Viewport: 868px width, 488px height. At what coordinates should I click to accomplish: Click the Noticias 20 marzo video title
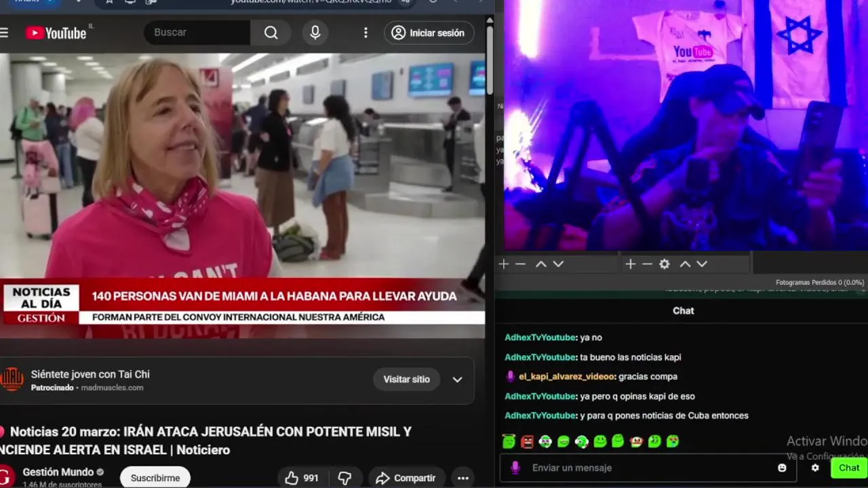point(207,441)
